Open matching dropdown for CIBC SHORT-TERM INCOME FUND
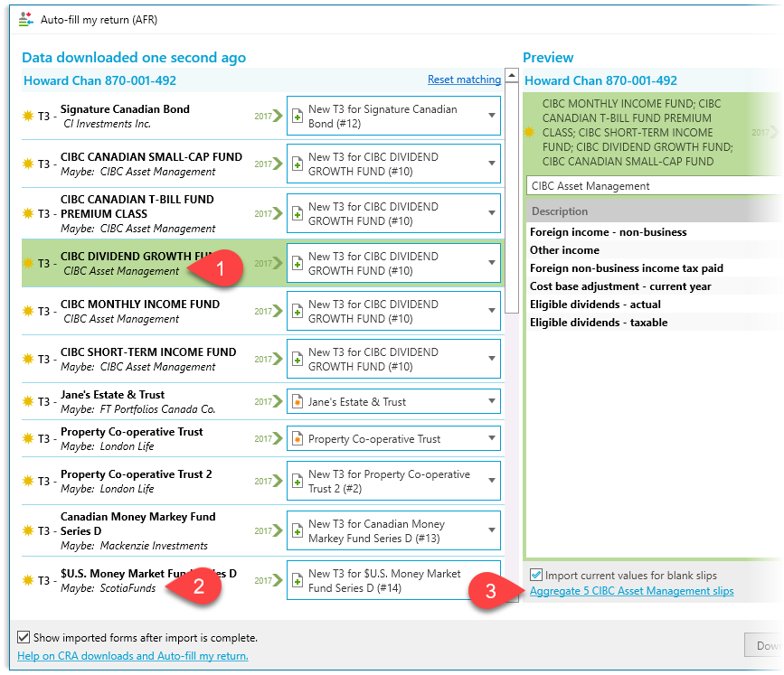Screen dimensions: 784x675 click(x=393, y=359)
